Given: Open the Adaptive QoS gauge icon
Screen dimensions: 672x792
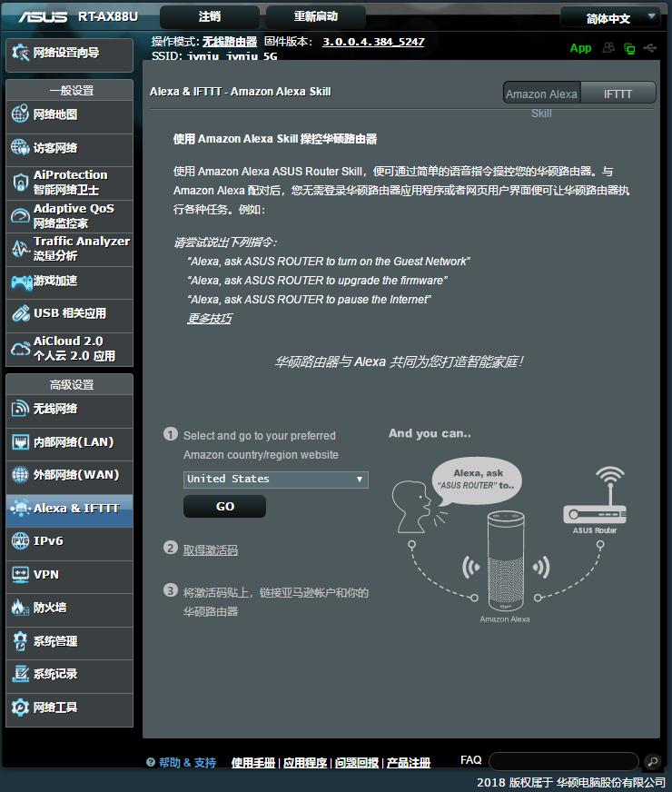Looking at the screenshot, I should [x=20, y=215].
